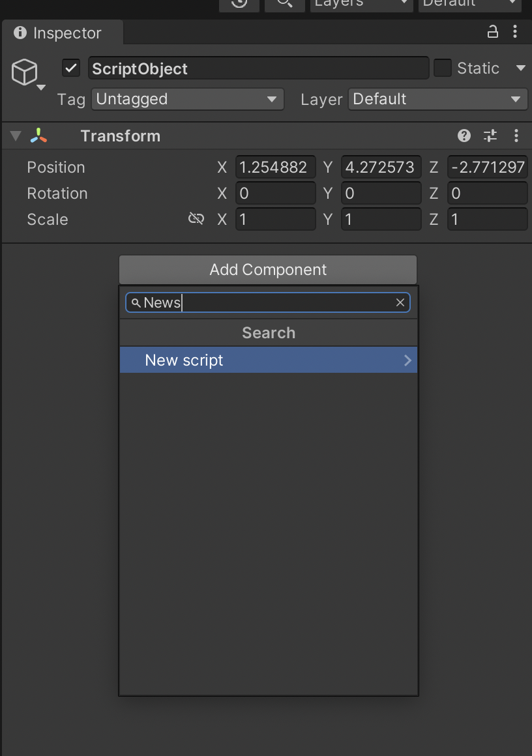Viewport: 532px width, 756px height.
Task: Select New script in search results
Action: (x=268, y=360)
